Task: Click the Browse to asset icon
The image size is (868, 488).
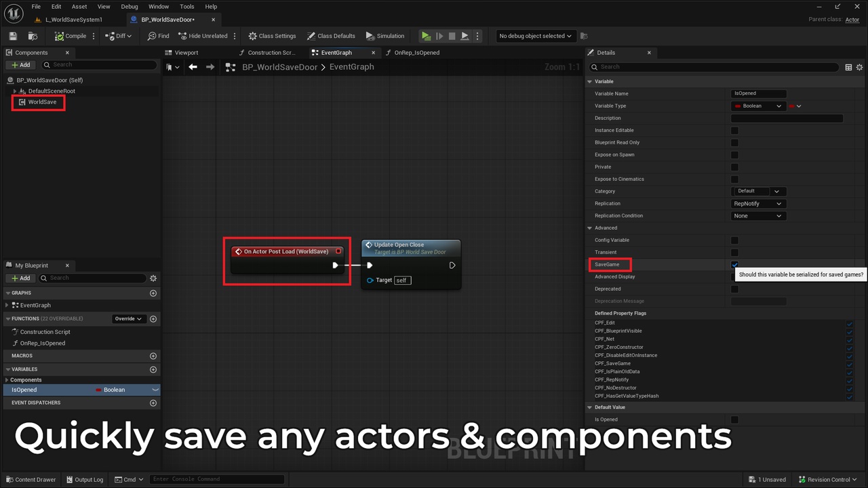Action: coord(33,36)
